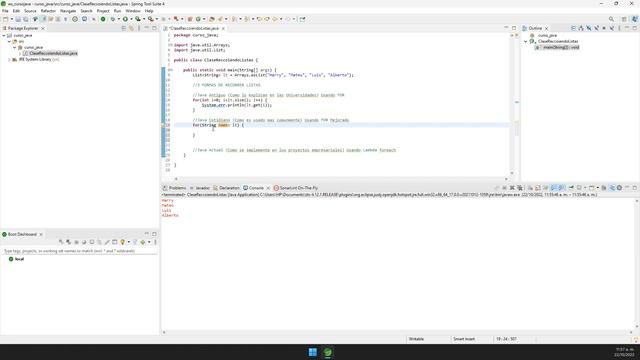The height and width of the screenshot is (360, 640).
Task: Toggle Hide Fields in Outline toolbar
Action: (x=589, y=28)
